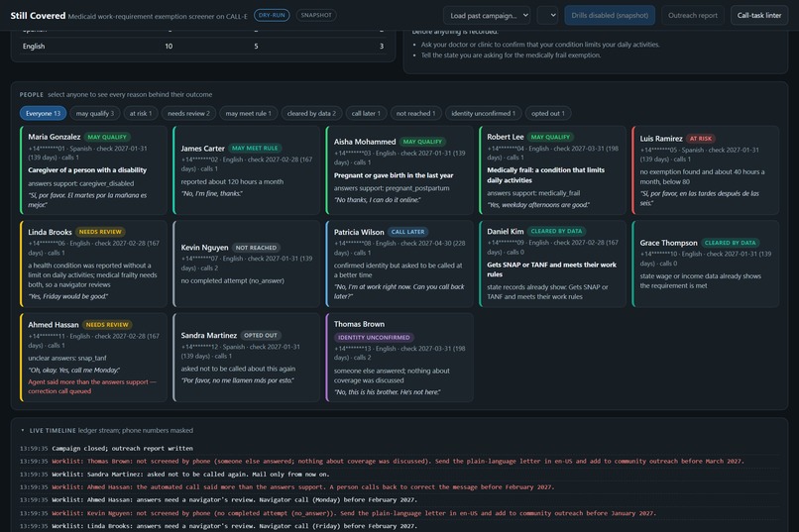Select the Aisha Mohammed person card
This screenshot has width=799, height=532.
tap(399, 170)
